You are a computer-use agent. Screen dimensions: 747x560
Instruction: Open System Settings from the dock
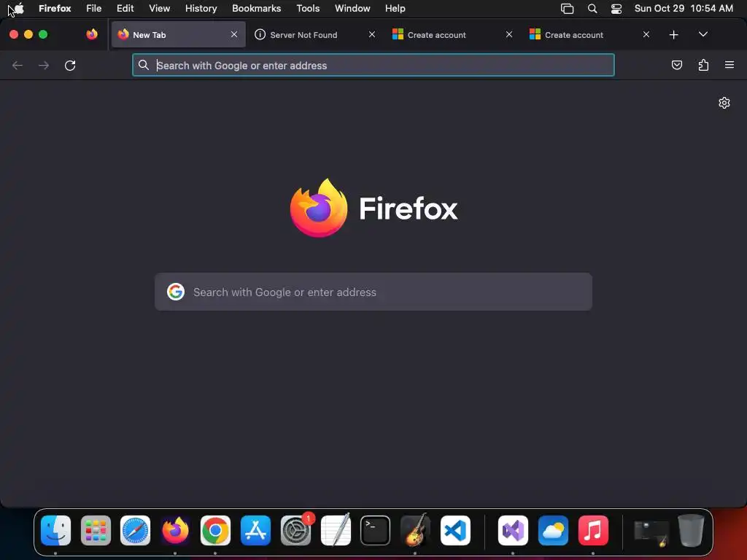(295, 530)
